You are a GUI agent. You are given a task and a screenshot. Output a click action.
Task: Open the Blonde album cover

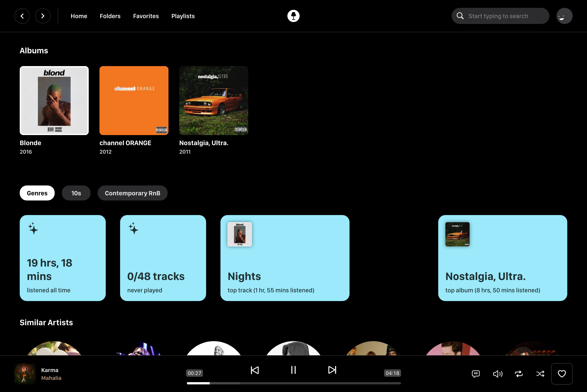54,101
